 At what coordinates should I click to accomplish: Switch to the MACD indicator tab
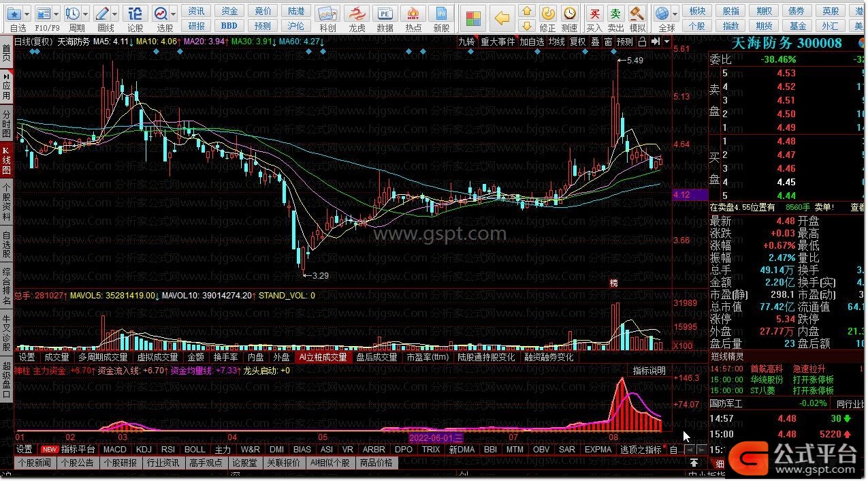pyautogui.click(x=115, y=450)
